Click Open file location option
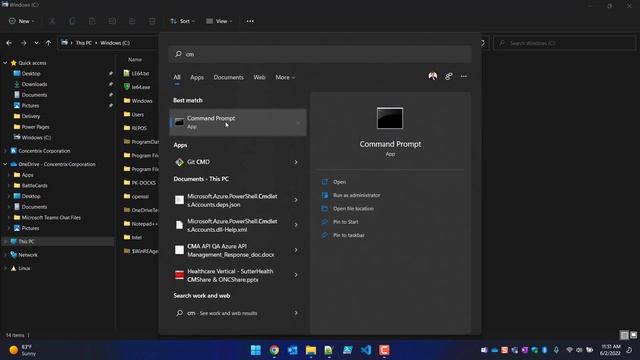 click(353, 209)
